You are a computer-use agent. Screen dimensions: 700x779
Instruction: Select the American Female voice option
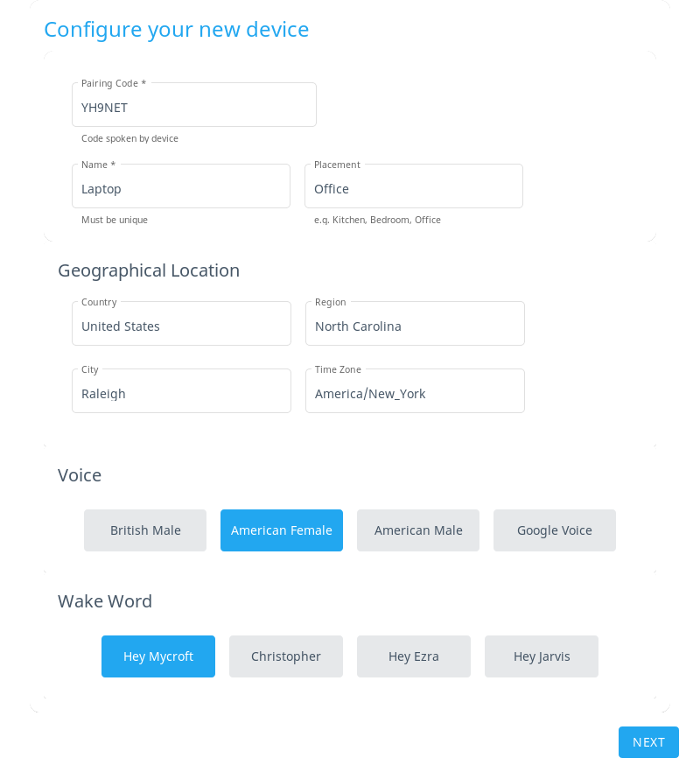click(x=282, y=530)
